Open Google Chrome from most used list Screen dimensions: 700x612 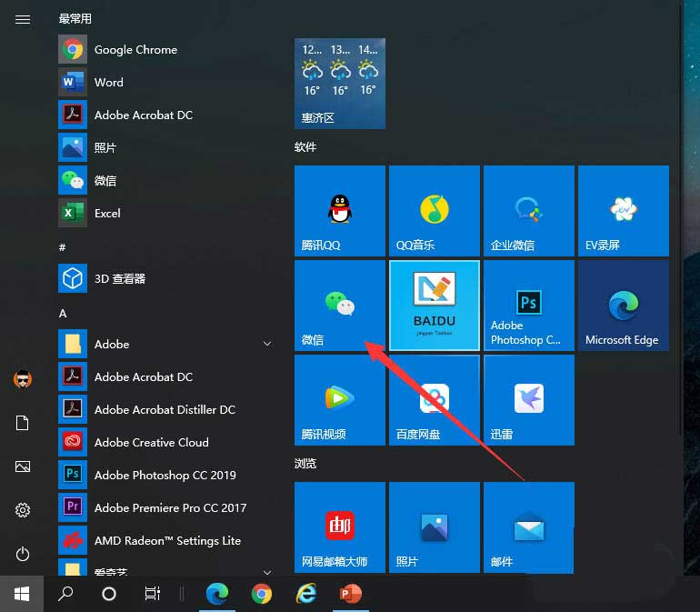135,50
